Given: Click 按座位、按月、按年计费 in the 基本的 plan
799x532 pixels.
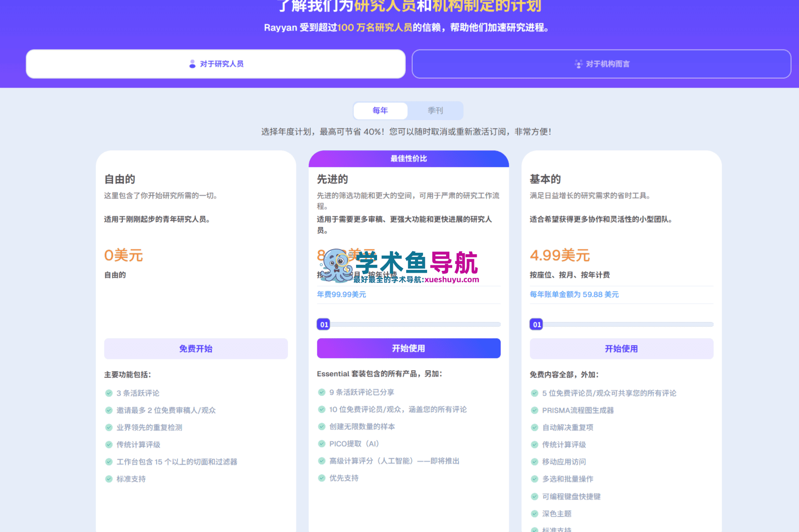Looking at the screenshot, I should [570, 275].
